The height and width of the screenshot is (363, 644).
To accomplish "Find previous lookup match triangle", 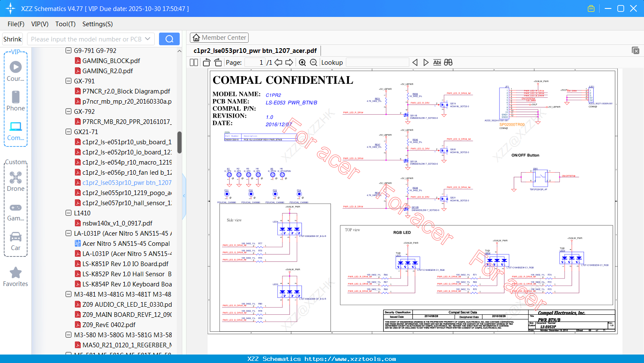I will pyautogui.click(x=415, y=62).
